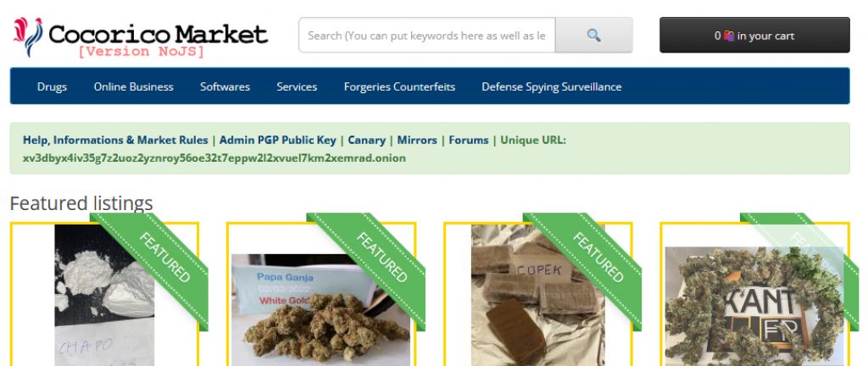Select the Softwares menu item
The width and height of the screenshot is (868, 366).
tap(225, 86)
